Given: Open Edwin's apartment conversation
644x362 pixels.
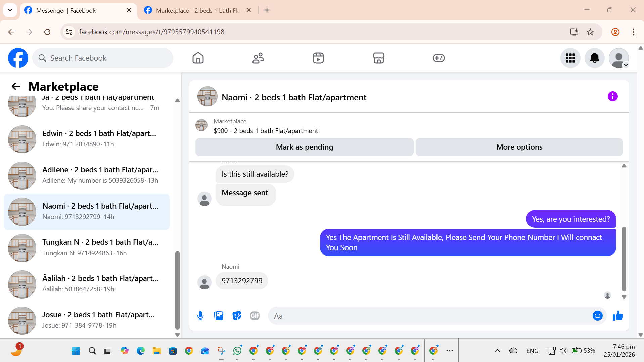Looking at the screenshot, I should [87, 139].
